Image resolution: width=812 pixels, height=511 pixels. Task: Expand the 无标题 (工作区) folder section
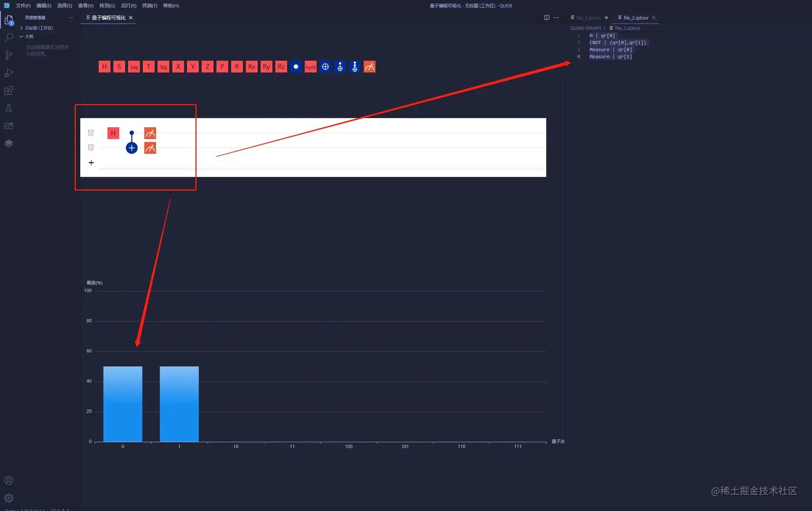(x=49, y=28)
